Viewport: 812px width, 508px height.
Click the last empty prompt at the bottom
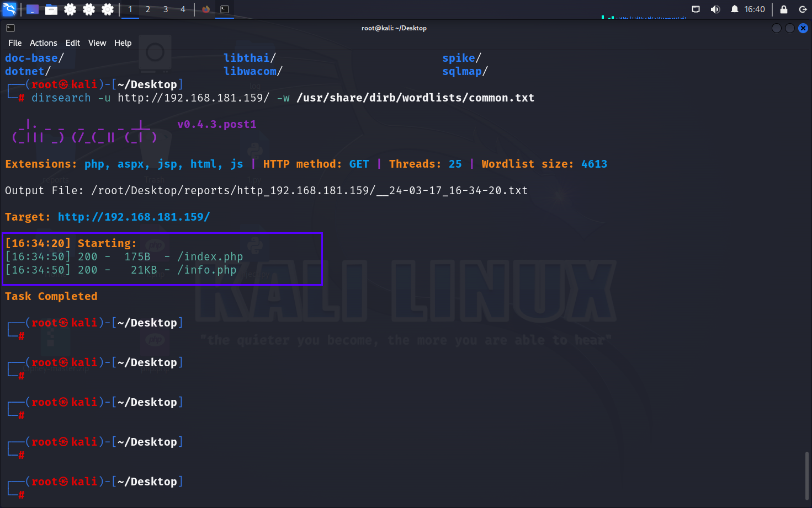tap(94, 488)
